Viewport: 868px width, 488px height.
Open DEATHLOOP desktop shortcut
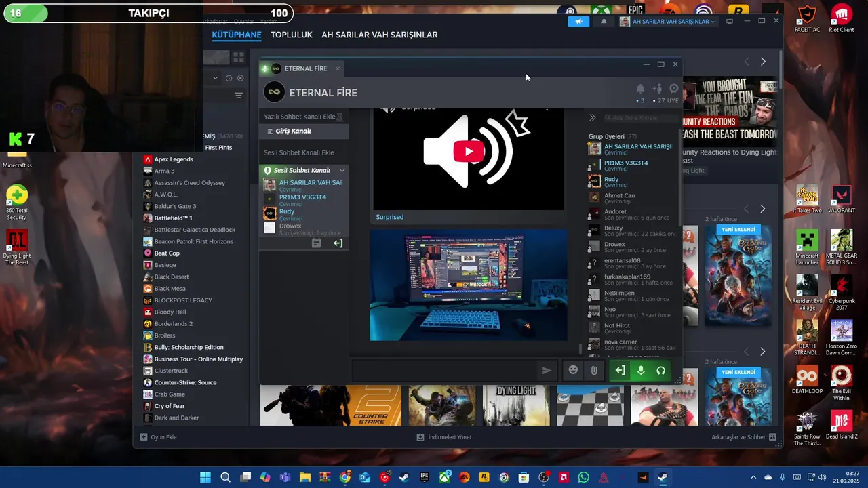point(807,380)
